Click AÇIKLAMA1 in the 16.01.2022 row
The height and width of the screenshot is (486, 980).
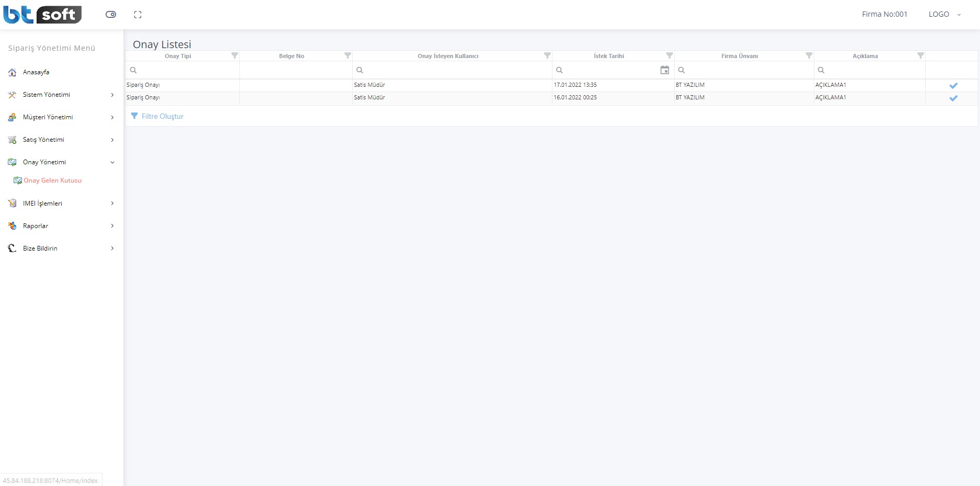coord(831,97)
